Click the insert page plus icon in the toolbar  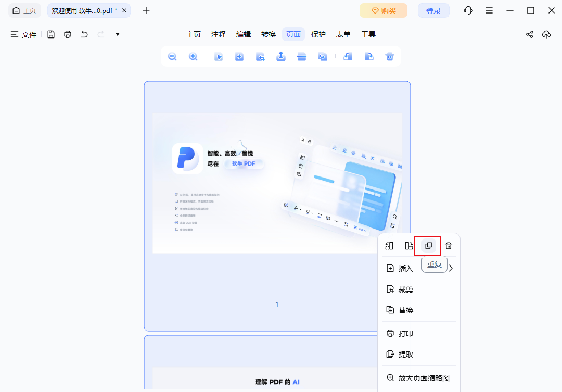click(239, 57)
